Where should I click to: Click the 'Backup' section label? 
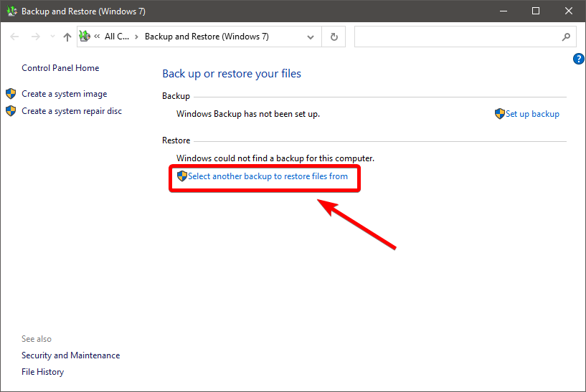pyautogui.click(x=176, y=96)
